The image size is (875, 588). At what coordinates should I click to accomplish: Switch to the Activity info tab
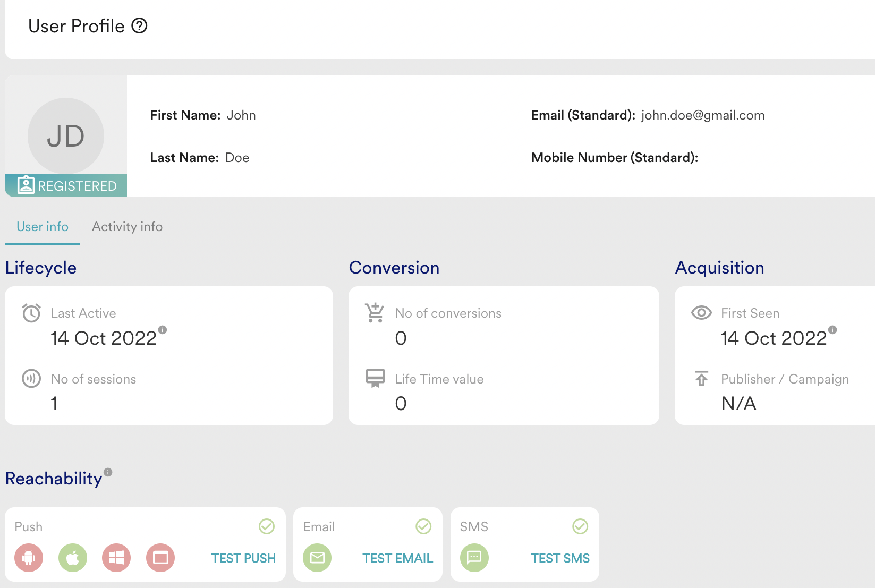(x=127, y=227)
